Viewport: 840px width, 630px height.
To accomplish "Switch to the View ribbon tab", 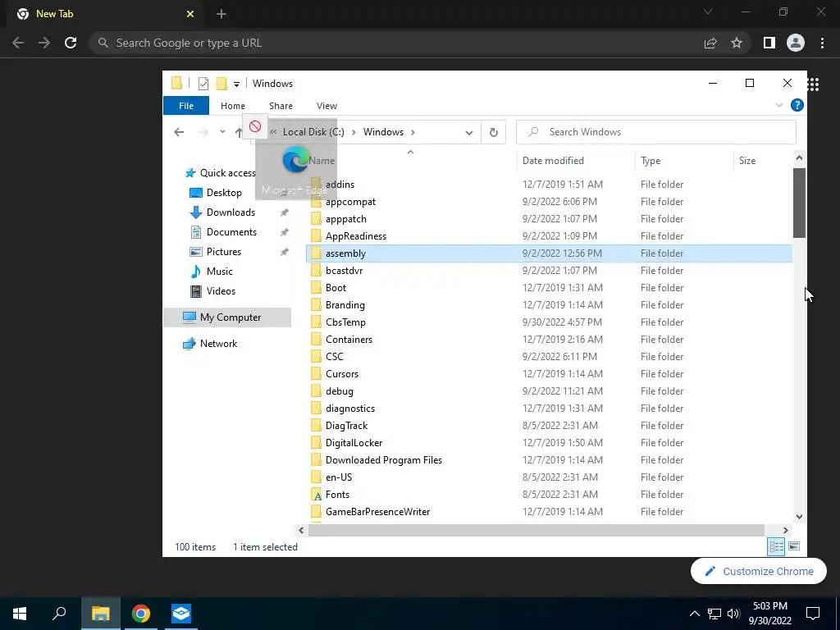I will tap(326, 106).
